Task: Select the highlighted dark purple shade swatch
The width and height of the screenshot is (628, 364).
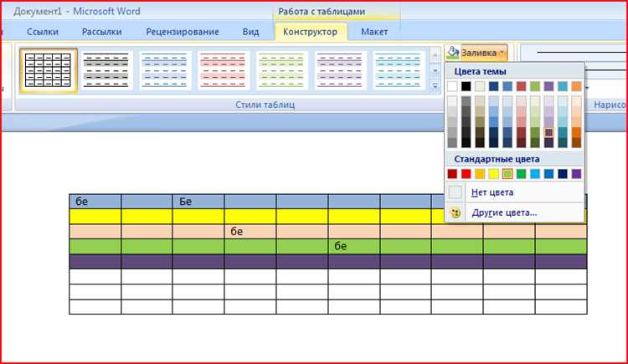Action: [548, 132]
